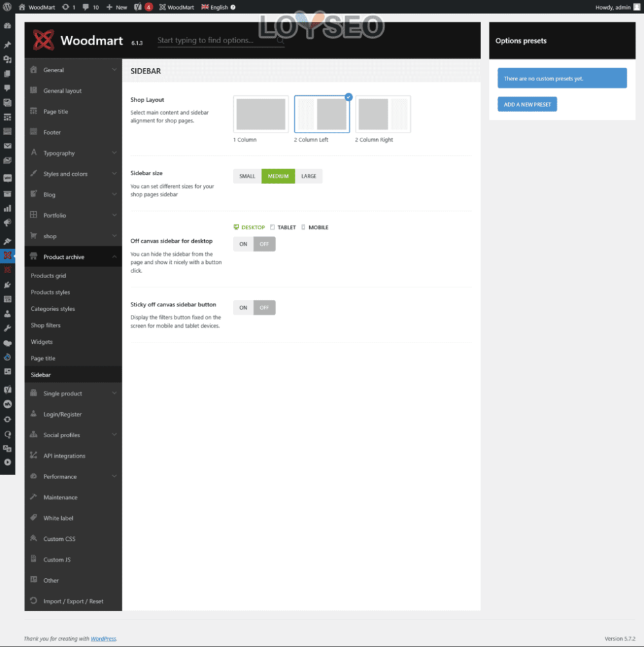
Task: Click the search magnifier icon in Woodmart header
Action: [280, 41]
